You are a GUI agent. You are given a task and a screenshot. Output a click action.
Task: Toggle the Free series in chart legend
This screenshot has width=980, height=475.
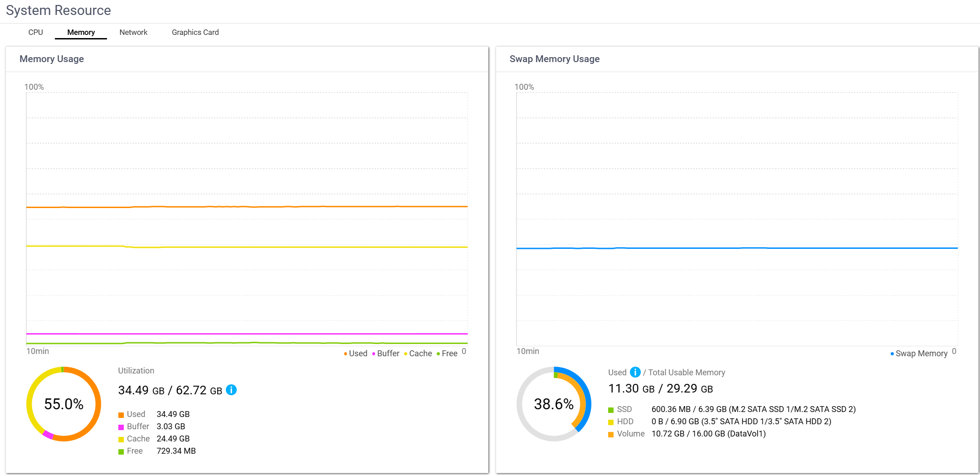coord(447,354)
